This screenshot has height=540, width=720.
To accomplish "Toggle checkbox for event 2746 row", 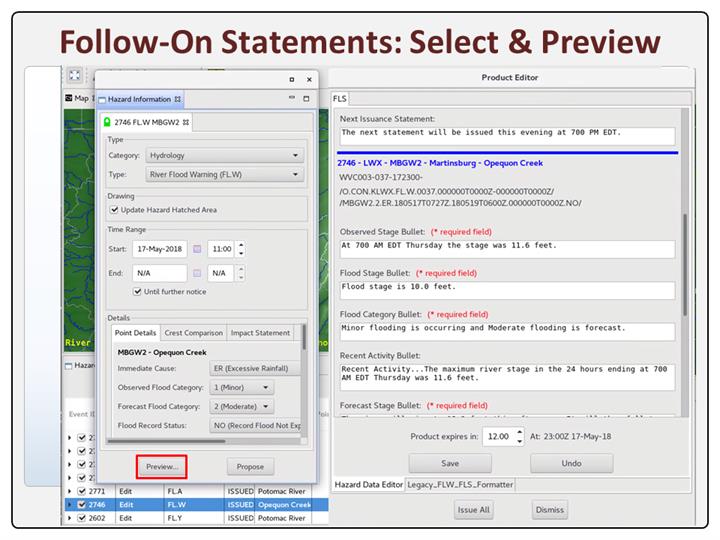I will (82, 504).
